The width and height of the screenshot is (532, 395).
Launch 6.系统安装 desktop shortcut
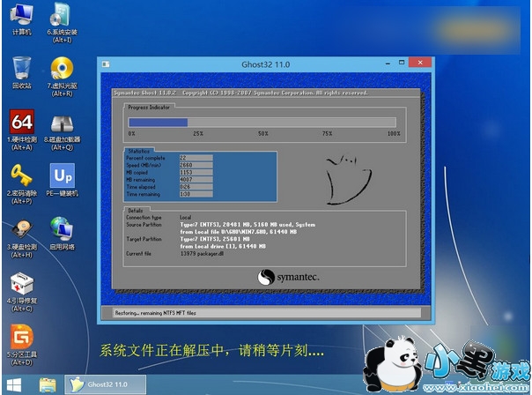pyautogui.click(x=62, y=16)
